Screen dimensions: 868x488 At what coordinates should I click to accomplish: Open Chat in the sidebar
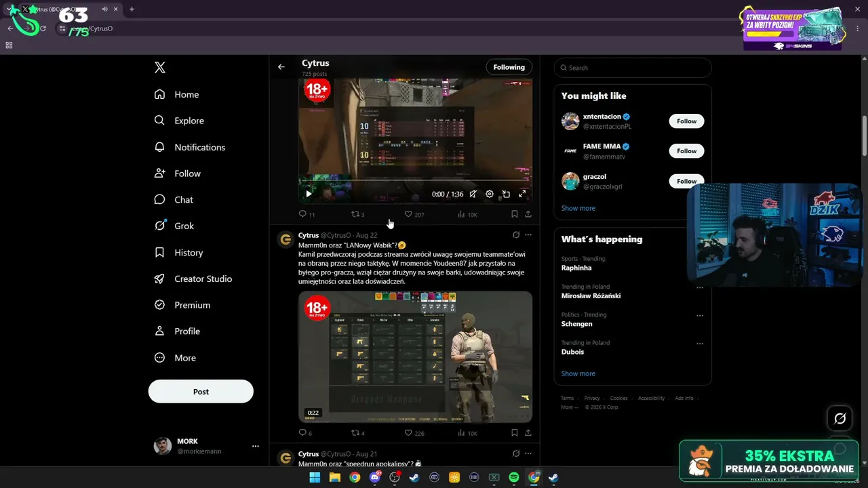point(174,200)
